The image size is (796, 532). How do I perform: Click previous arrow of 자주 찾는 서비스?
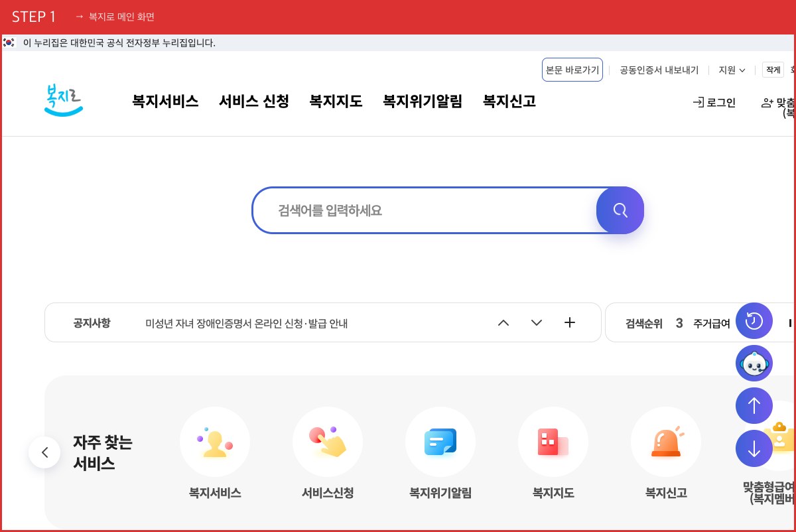(44, 452)
